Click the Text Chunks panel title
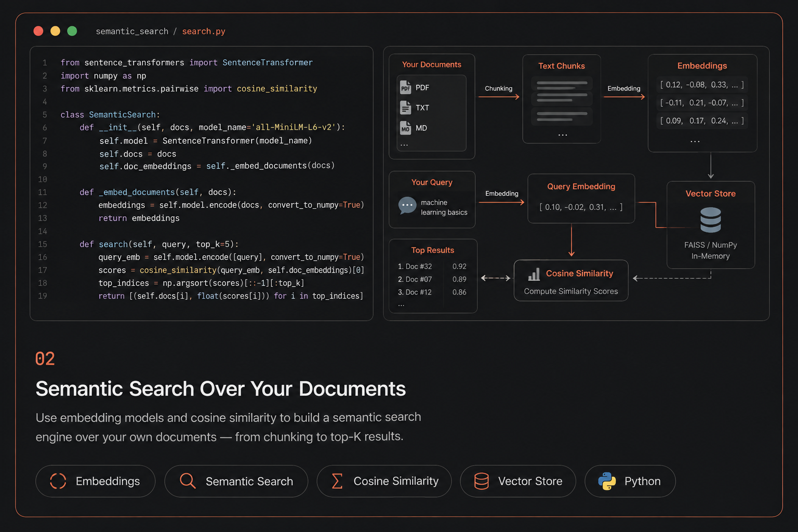The height and width of the screenshot is (532, 798). tap(562, 66)
